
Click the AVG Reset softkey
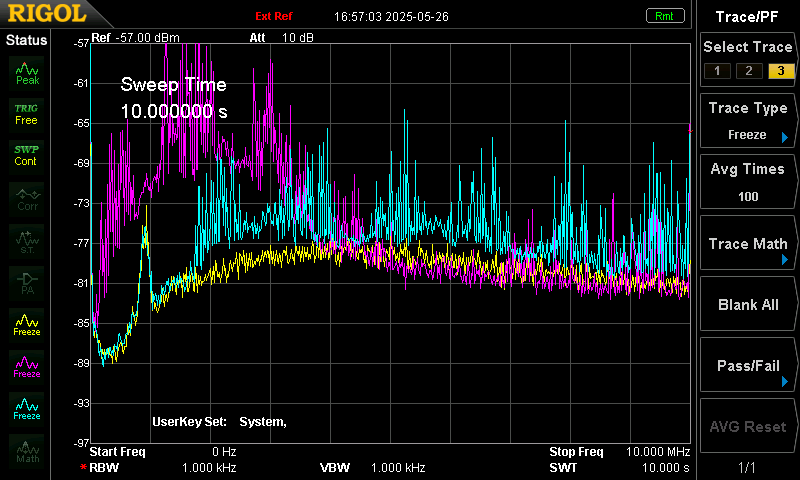[x=747, y=426]
